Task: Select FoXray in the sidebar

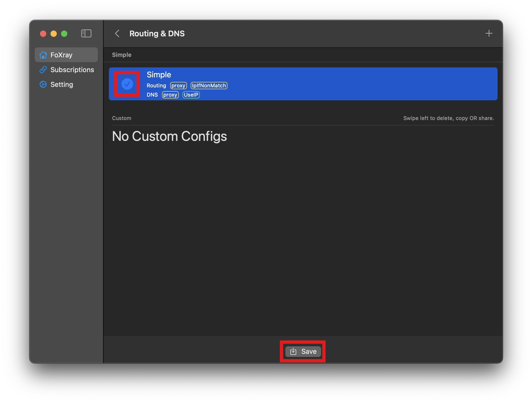Action: point(61,55)
